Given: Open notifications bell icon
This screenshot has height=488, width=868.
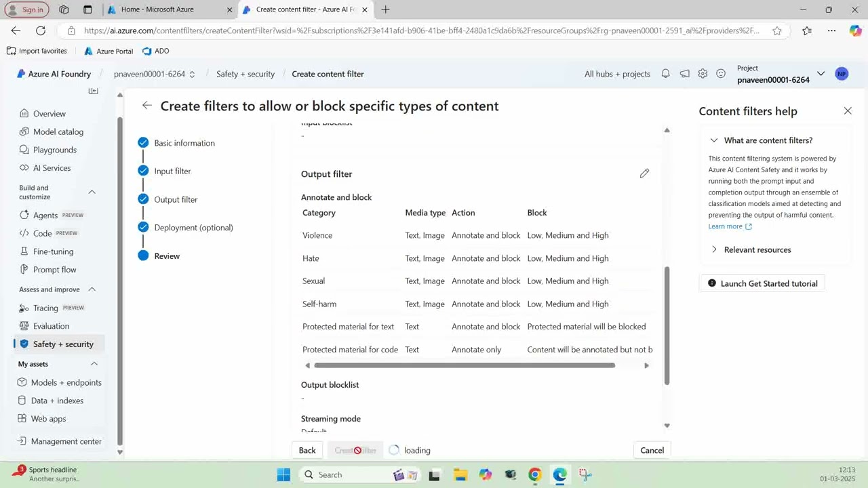Looking at the screenshot, I should point(666,74).
